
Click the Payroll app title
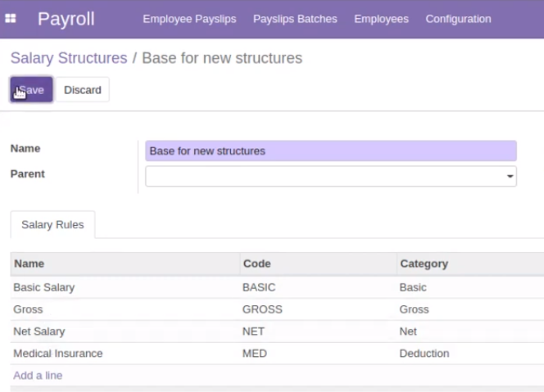(66, 19)
